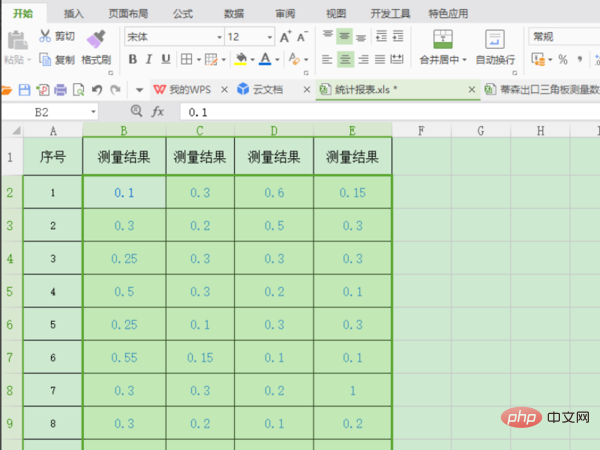Click the select-all corner triangle
600x450 pixels.
click(x=16, y=130)
